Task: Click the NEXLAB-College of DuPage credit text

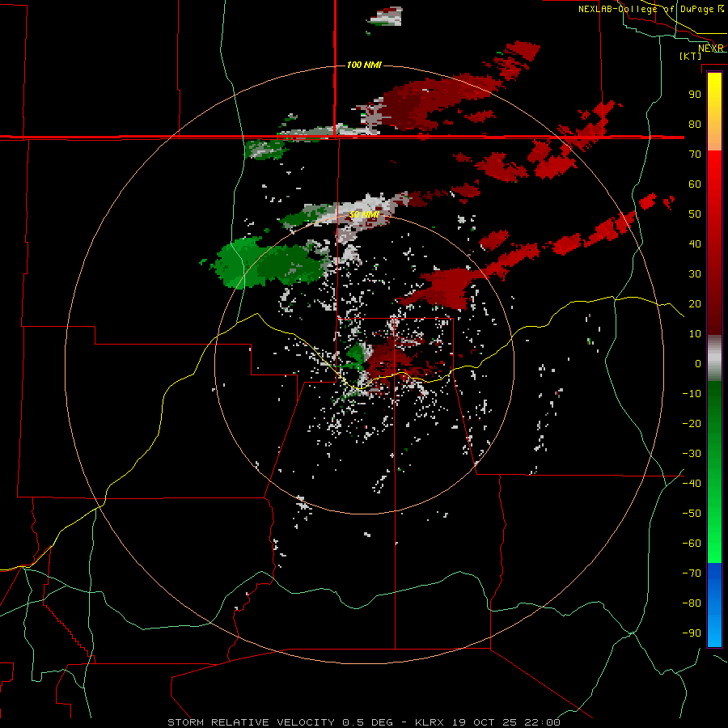Action: 651,9
